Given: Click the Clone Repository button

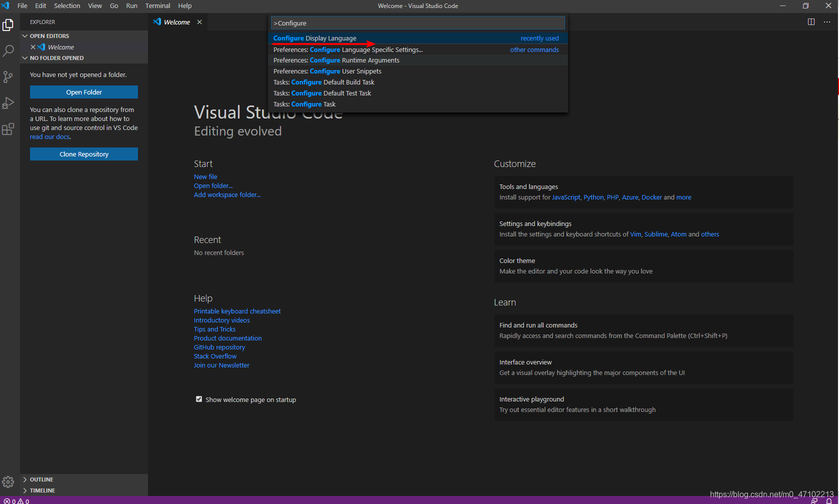Looking at the screenshot, I should (x=84, y=154).
